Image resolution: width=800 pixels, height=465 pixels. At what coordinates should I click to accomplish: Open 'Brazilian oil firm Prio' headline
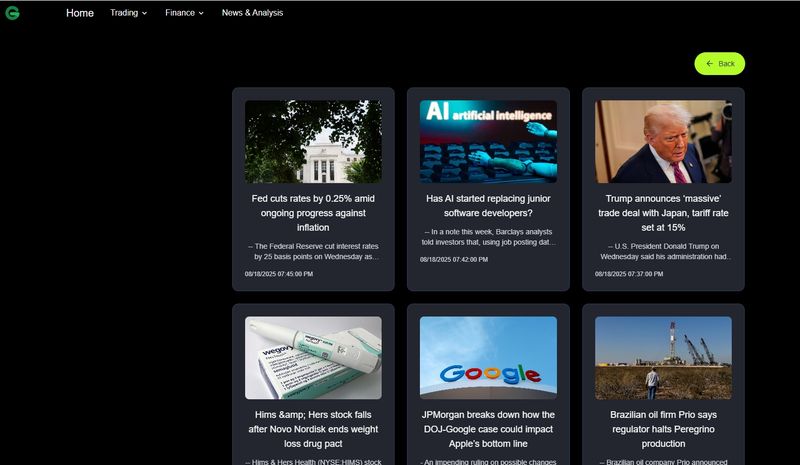[663, 429]
